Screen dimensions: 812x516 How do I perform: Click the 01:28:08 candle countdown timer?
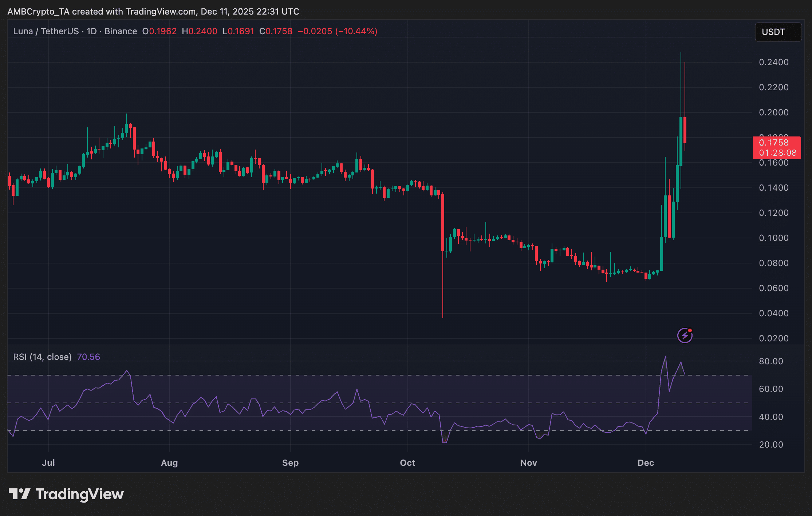pos(777,153)
